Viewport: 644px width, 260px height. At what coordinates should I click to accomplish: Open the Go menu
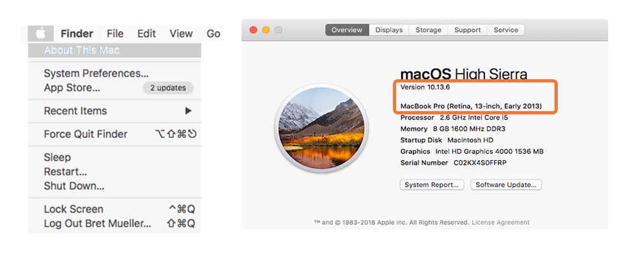click(213, 34)
